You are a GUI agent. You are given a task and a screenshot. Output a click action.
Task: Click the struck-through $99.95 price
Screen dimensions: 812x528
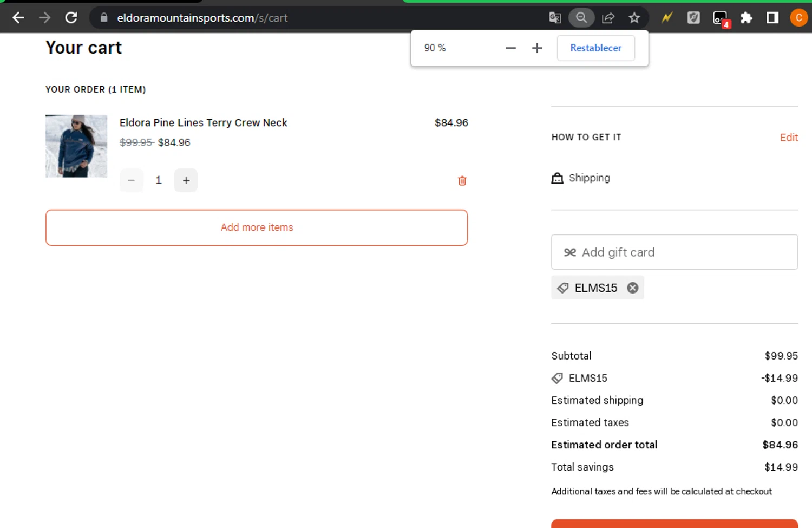(136, 142)
